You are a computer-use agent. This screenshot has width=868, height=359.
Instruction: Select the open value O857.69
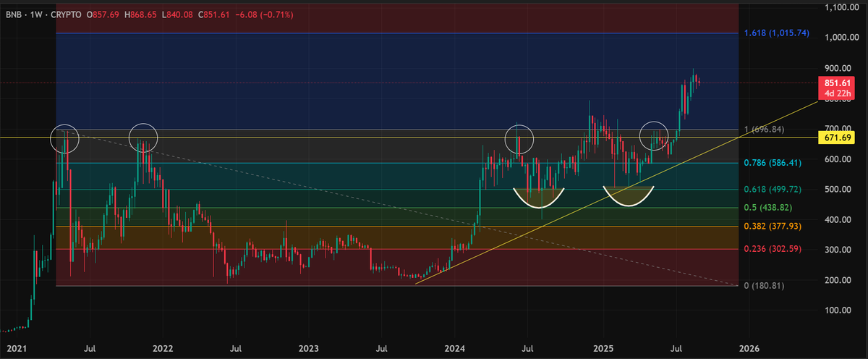coord(103,14)
